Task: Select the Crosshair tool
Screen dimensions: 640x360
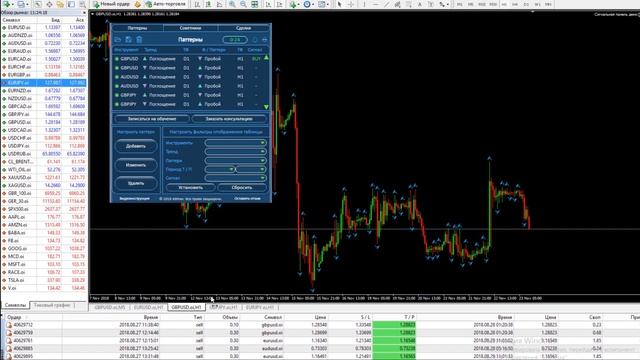Action: coord(351,4)
